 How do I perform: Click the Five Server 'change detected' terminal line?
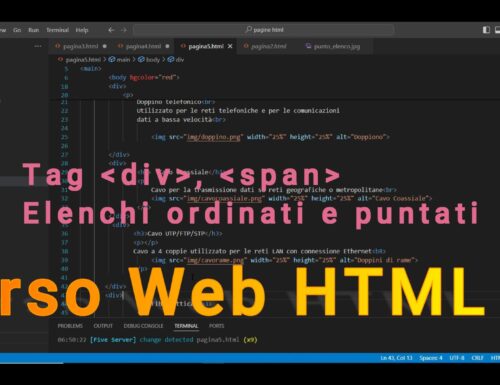[x=157, y=340]
